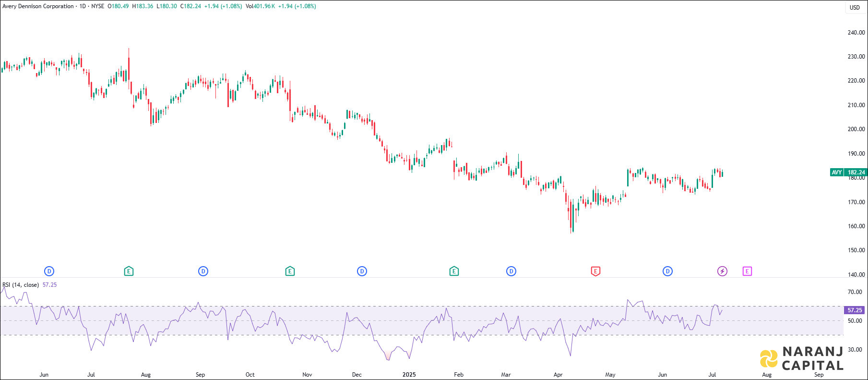Open the USD currency selector
This screenshot has height=380, width=868.
(x=855, y=7)
